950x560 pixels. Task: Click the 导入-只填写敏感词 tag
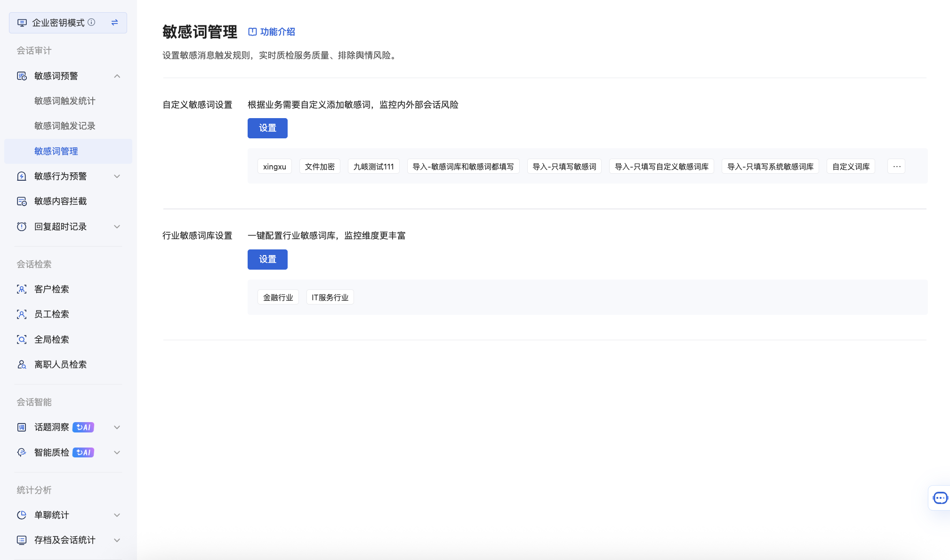564,166
